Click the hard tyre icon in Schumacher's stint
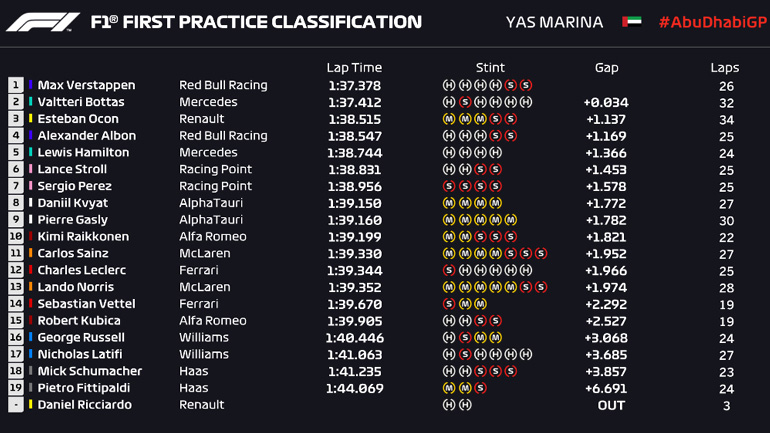Screen dimensions: 770x433 449,371
